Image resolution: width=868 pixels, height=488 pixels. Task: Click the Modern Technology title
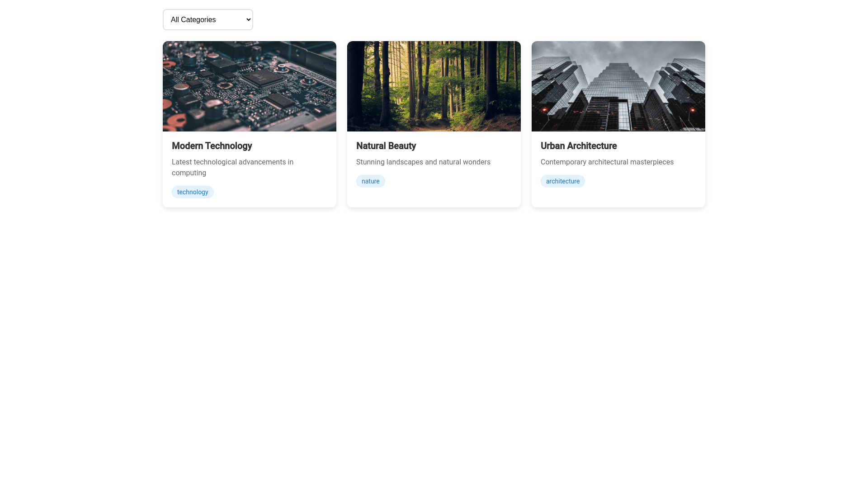click(212, 146)
